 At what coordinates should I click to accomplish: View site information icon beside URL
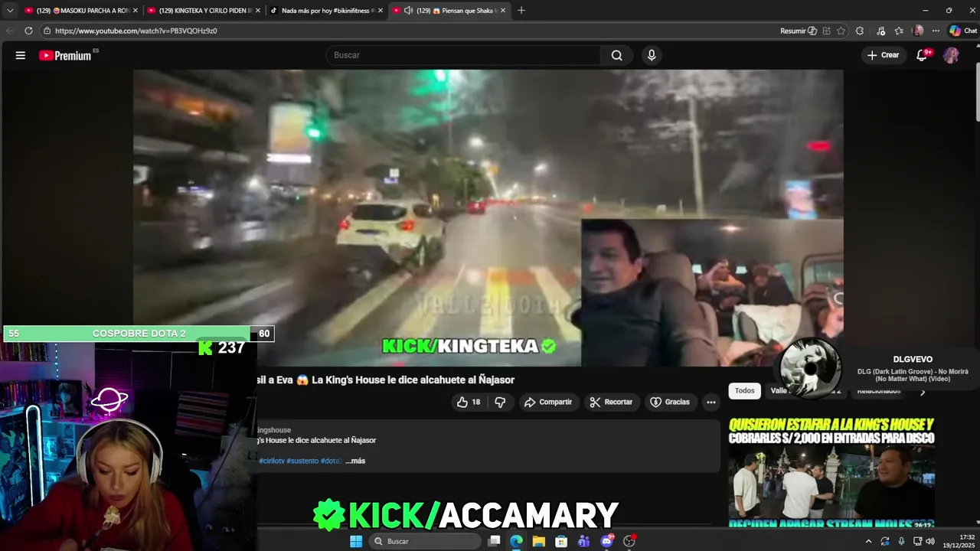(x=47, y=31)
